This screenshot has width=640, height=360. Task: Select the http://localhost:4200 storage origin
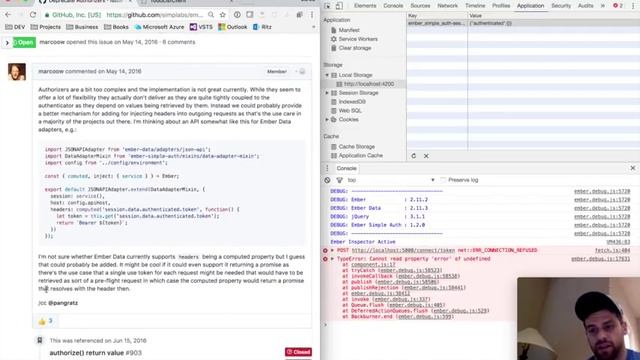click(x=369, y=84)
